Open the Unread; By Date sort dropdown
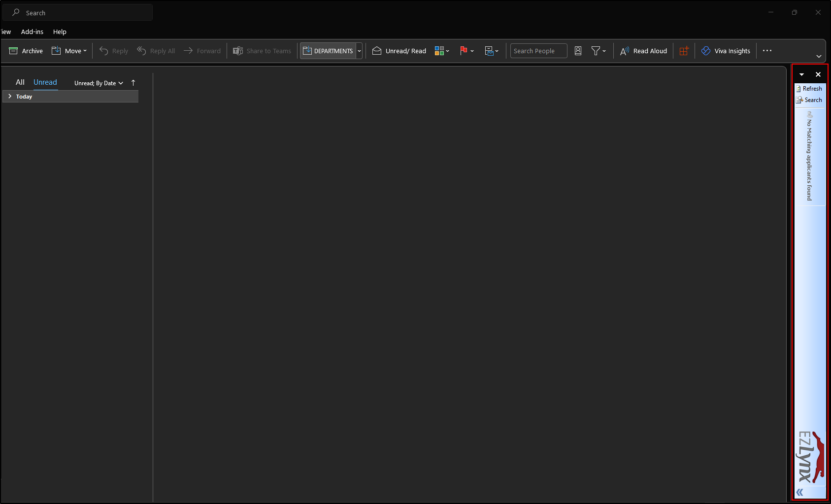 click(x=99, y=83)
